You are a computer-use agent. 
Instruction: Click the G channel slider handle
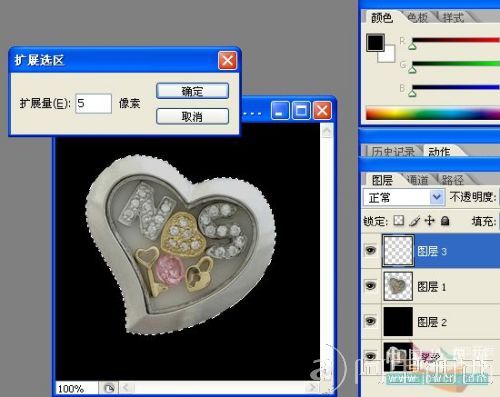413,69
